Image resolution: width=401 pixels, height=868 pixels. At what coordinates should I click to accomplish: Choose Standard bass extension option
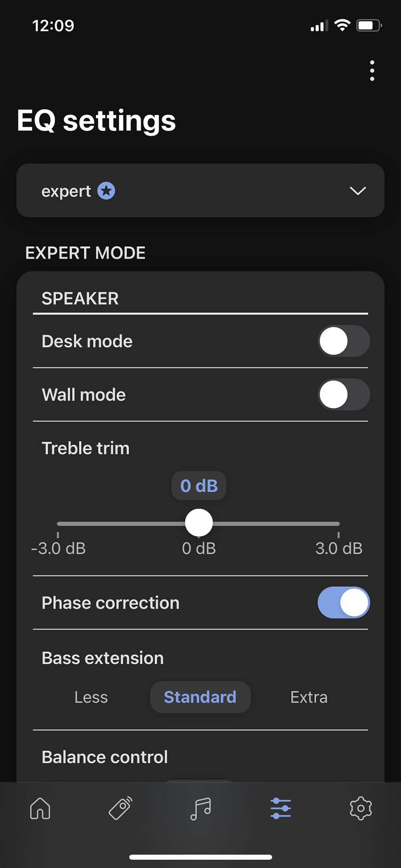[200, 697]
